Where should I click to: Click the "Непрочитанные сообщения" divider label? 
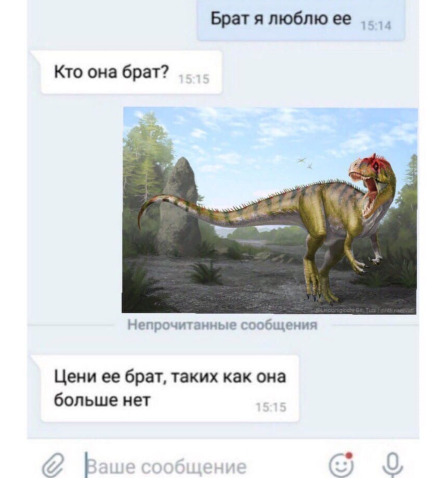[223, 325]
